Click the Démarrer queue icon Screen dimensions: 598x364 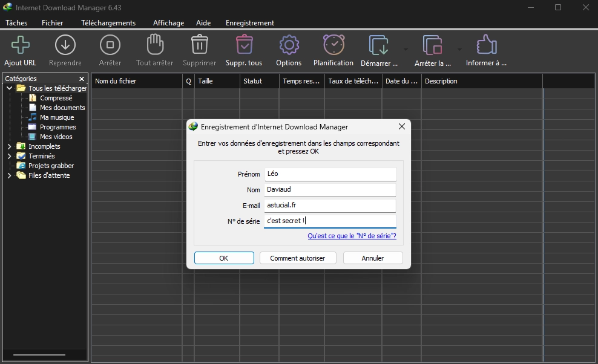378,45
